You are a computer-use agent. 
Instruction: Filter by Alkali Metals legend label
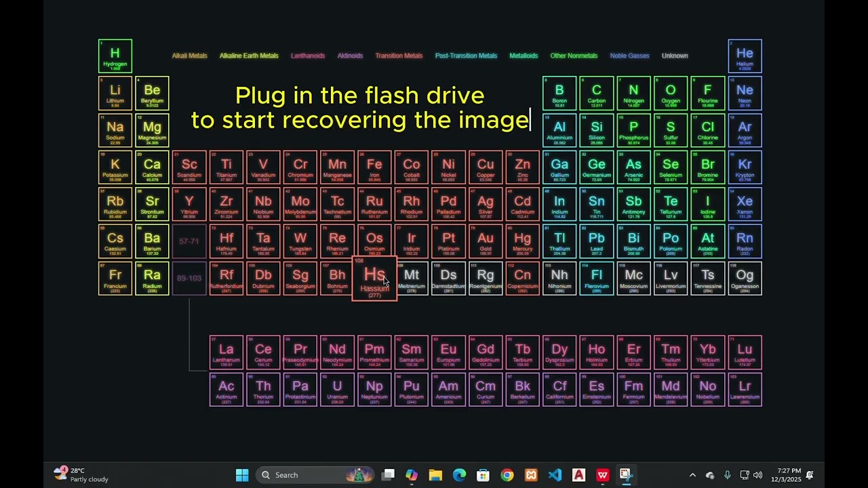[x=189, y=56]
